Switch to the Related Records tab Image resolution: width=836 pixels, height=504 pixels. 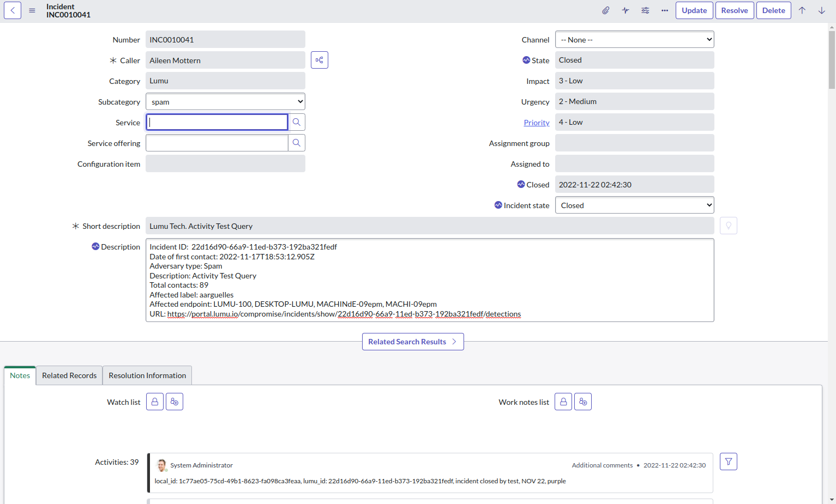[x=69, y=375]
